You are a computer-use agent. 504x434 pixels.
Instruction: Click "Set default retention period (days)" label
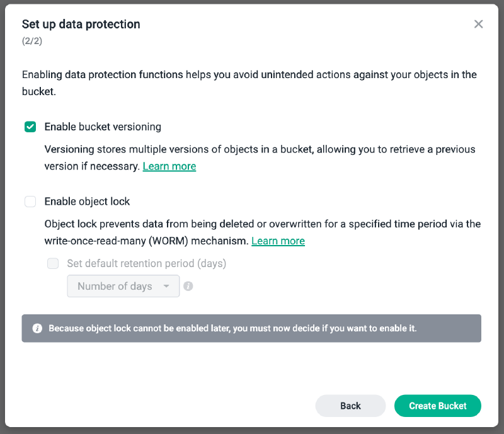(146, 263)
